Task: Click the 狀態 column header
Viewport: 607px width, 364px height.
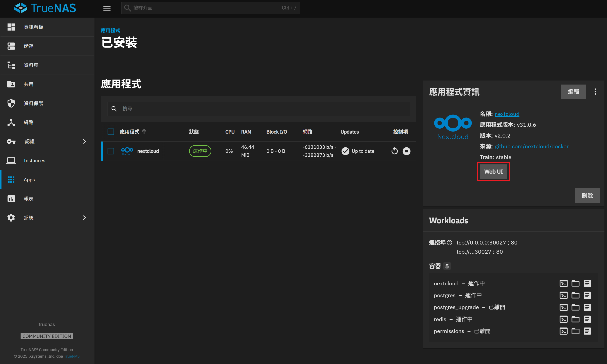Action: pyautogui.click(x=194, y=132)
